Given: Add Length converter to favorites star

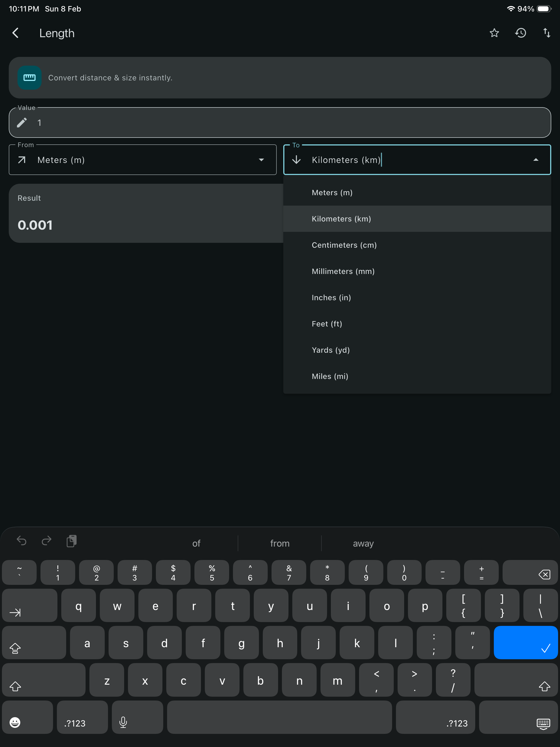Looking at the screenshot, I should [x=494, y=33].
